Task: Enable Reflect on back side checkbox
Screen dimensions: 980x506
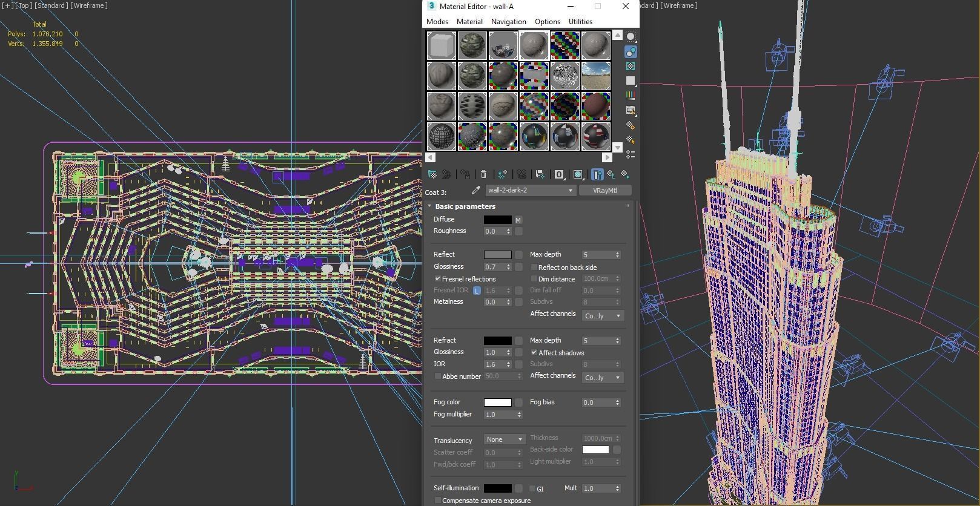Action: pos(534,267)
